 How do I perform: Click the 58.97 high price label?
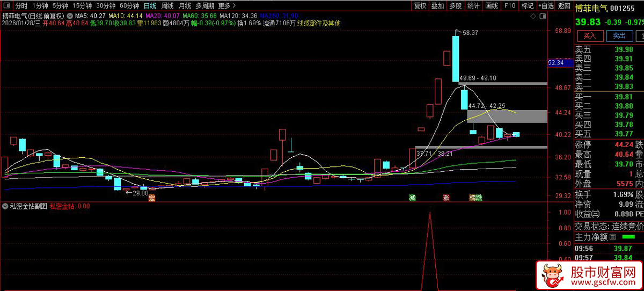click(x=470, y=33)
